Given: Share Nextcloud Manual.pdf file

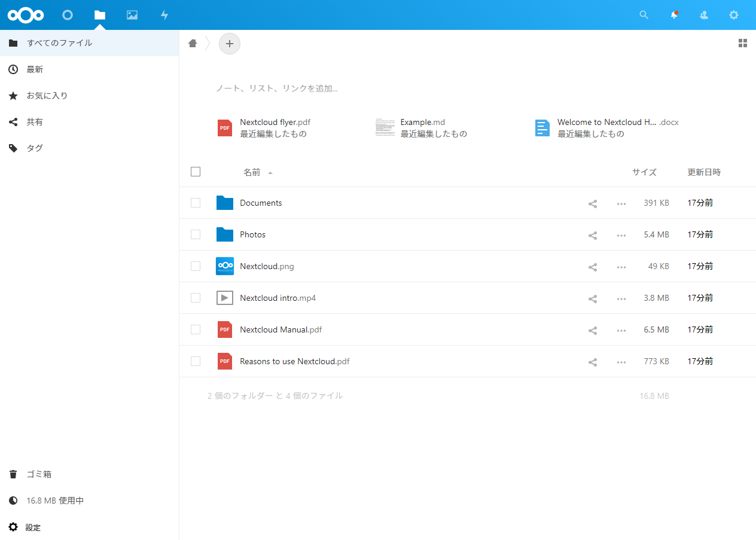Looking at the screenshot, I should click(593, 330).
